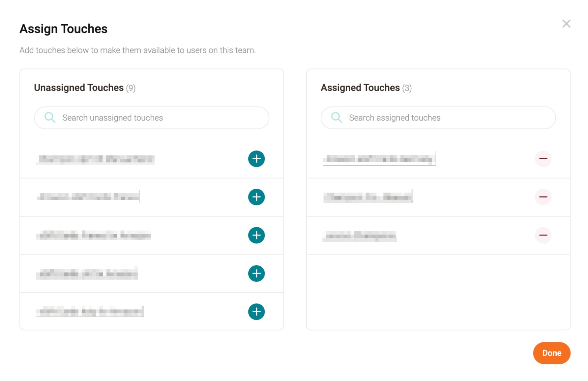Select the third unassigned touch name
Image resolution: width=588 pixels, height=381 pixels.
pos(94,235)
